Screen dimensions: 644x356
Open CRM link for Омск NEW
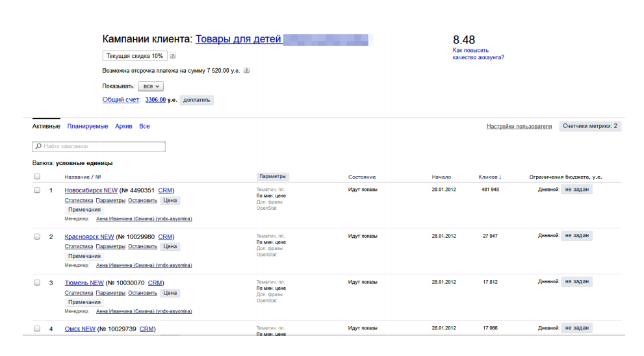coord(147,329)
